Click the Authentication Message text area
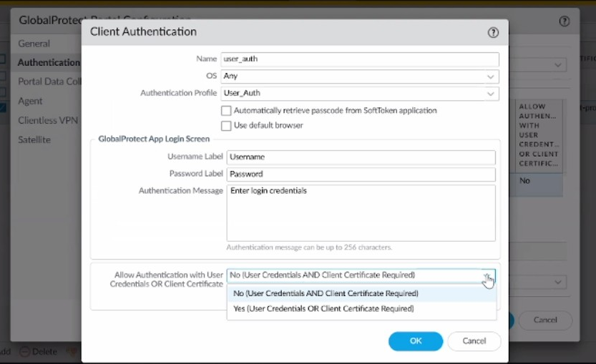This screenshot has height=364, width=596. [x=361, y=213]
